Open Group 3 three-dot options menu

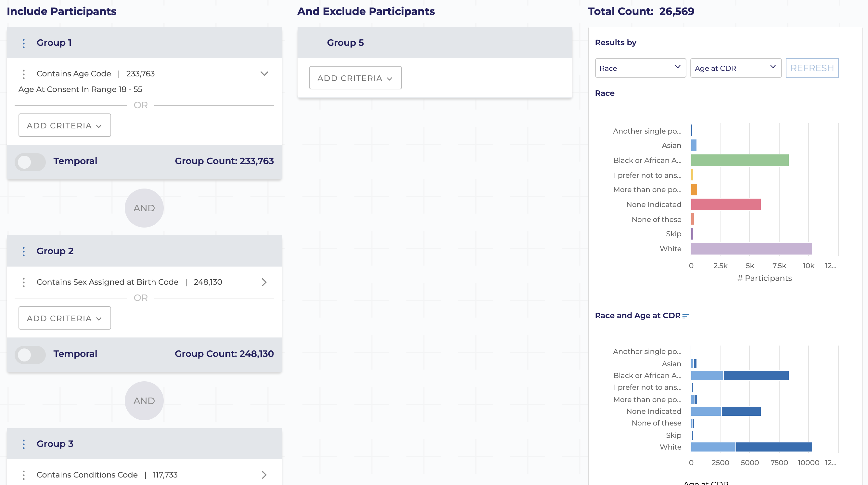pyautogui.click(x=24, y=444)
